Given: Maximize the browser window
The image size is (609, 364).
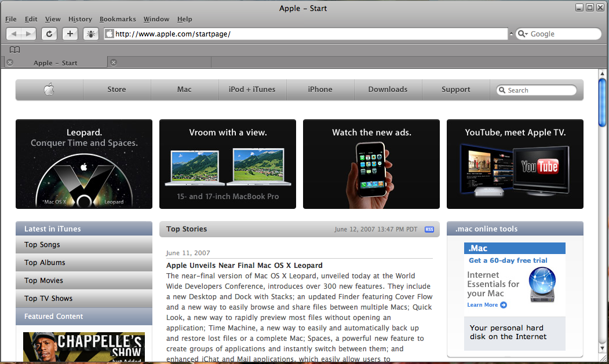Looking at the screenshot, I should point(589,8).
